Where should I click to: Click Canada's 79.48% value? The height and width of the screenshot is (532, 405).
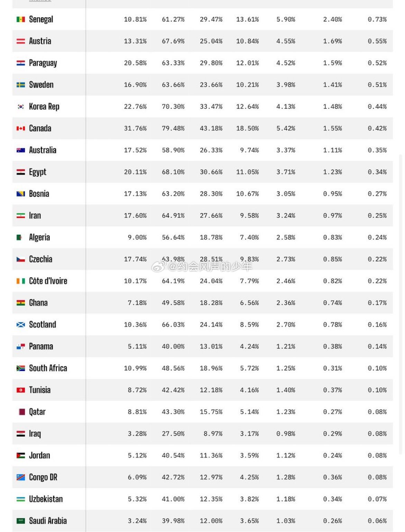pyautogui.click(x=173, y=128)
